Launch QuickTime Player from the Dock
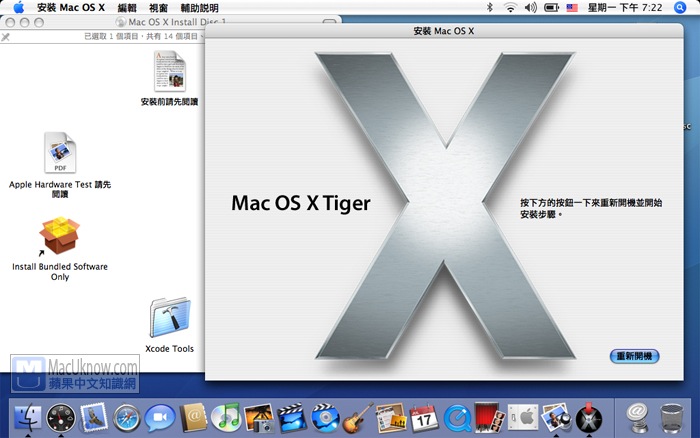700x438 pixels. pyautogui.click(x=457, y=418)
